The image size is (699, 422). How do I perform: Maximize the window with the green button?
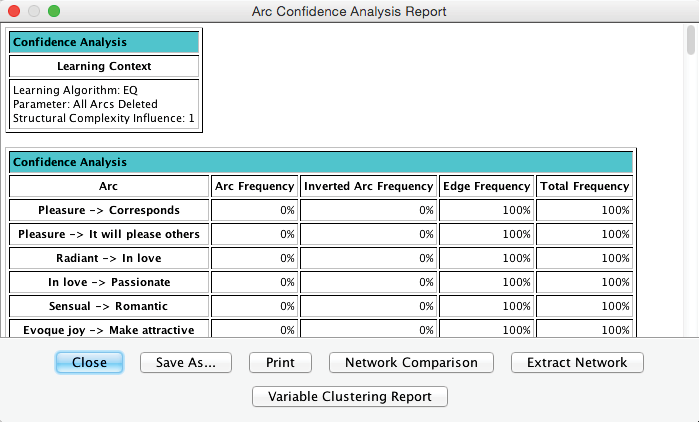tap(54, 11)
